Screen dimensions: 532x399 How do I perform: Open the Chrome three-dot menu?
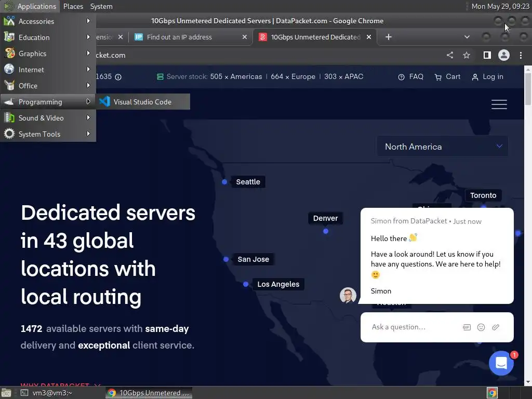tap(521, 55)
